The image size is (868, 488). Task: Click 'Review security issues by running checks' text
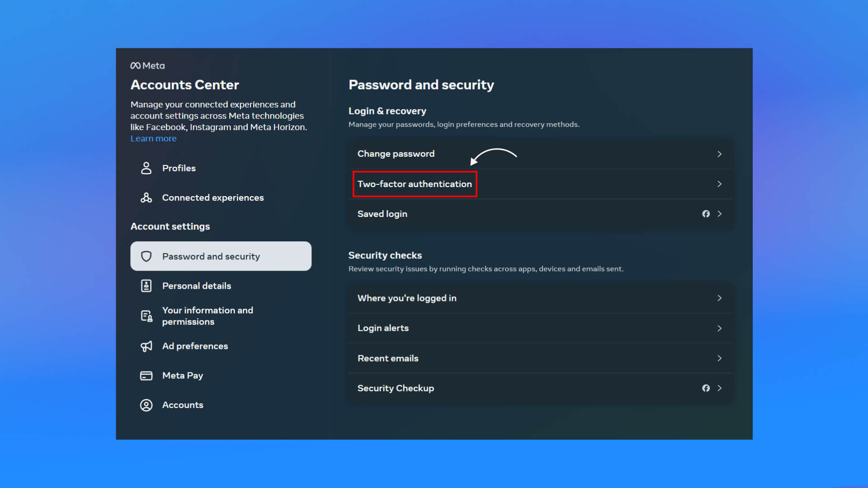486,269
